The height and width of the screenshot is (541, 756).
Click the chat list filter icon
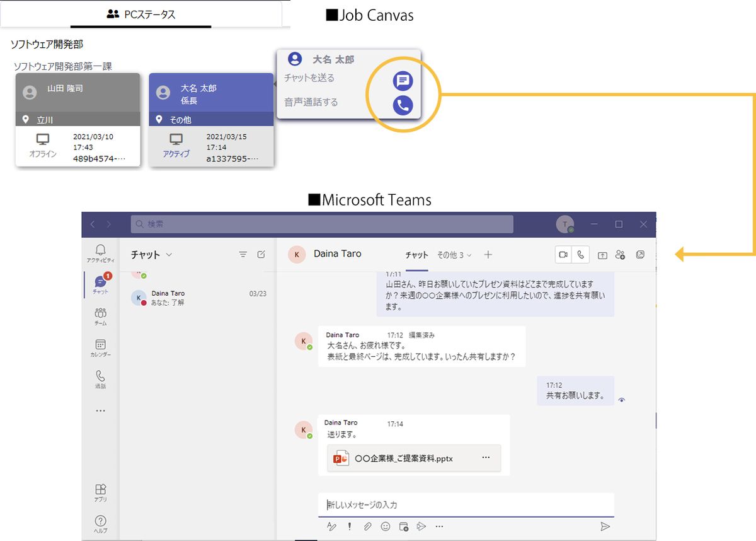tap(243, 255)
